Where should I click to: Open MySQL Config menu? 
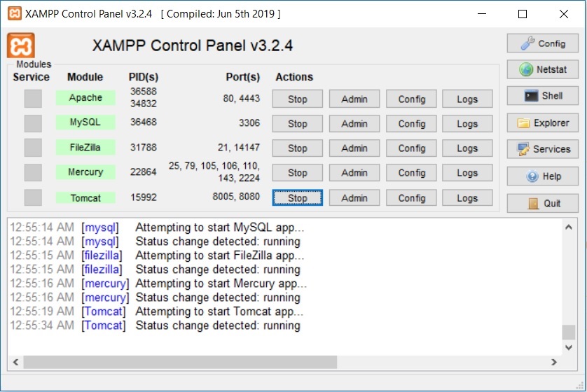click(411, 123)
